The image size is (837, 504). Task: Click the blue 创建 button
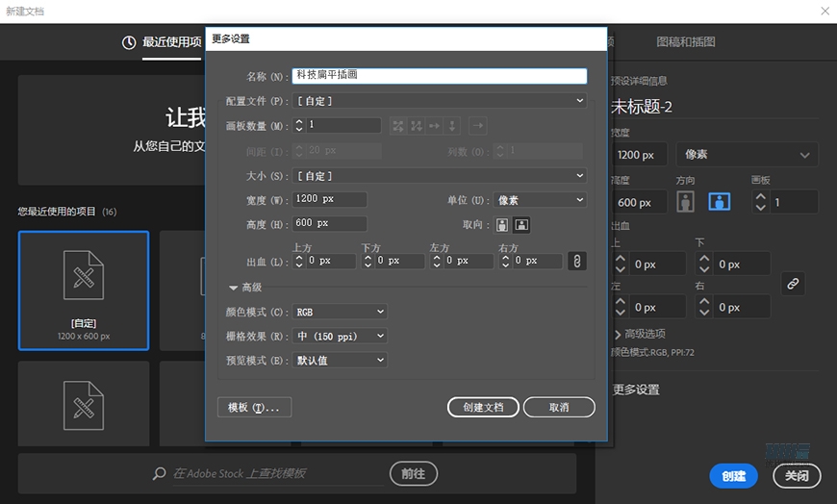(733, 476)
